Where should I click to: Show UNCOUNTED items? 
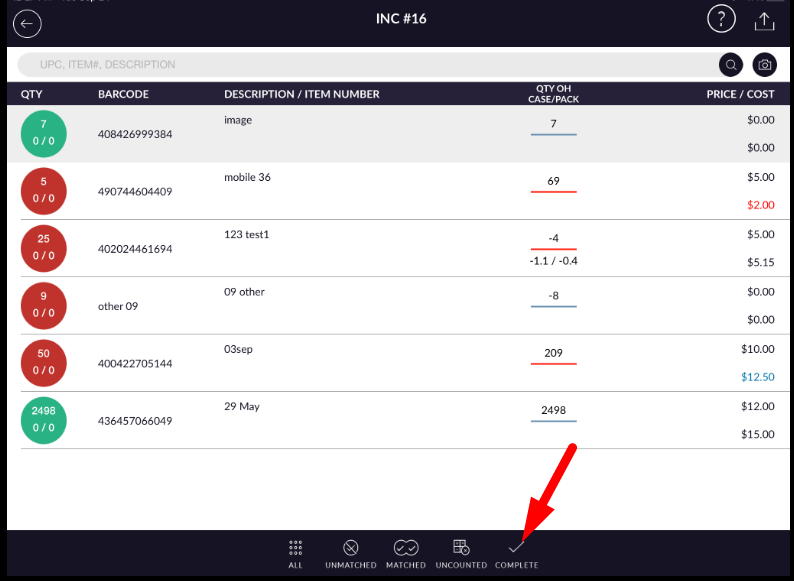(x=461, y=554)
